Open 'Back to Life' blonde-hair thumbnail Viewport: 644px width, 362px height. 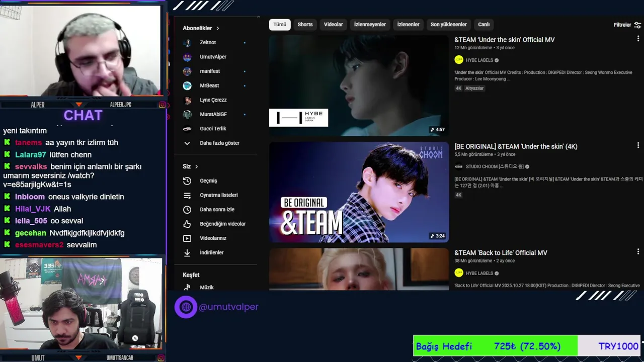click(359, 269)
